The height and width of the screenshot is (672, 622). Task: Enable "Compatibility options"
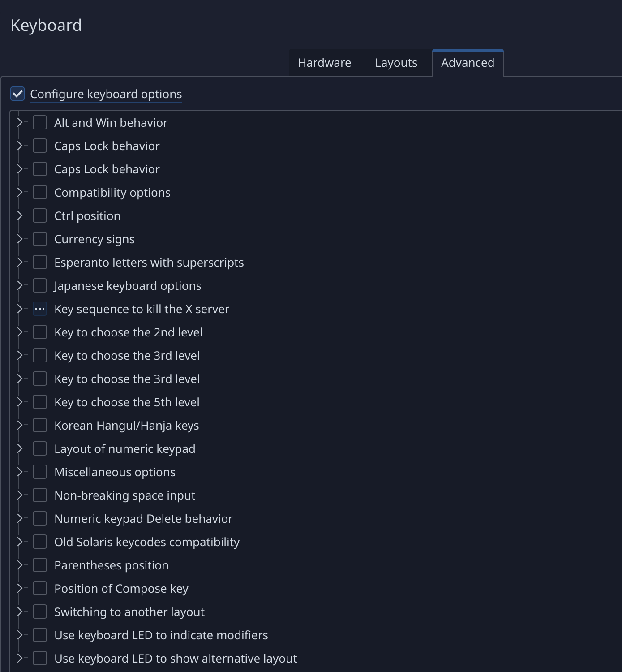click(40, 192)
